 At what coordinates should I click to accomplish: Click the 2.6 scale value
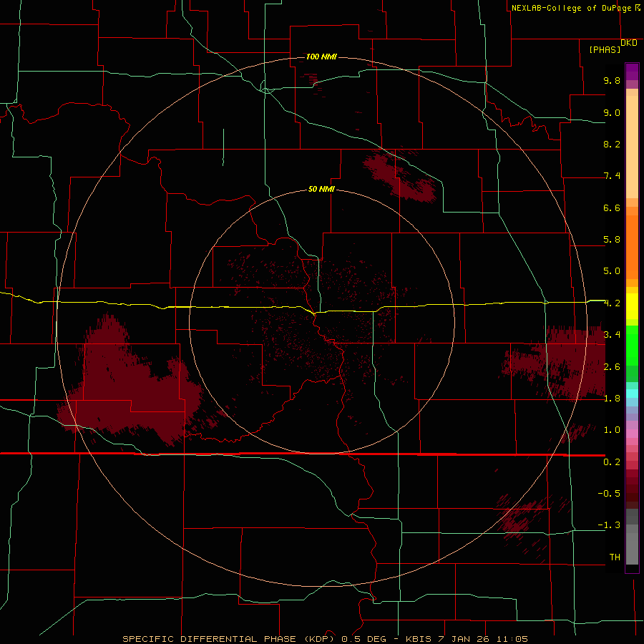point(612,367)
